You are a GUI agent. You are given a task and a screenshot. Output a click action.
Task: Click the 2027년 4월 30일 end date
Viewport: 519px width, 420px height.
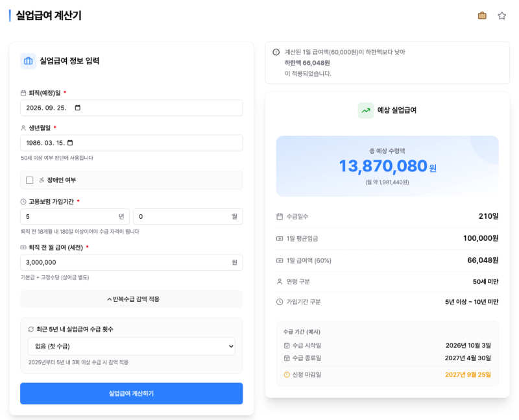(468, 358)
